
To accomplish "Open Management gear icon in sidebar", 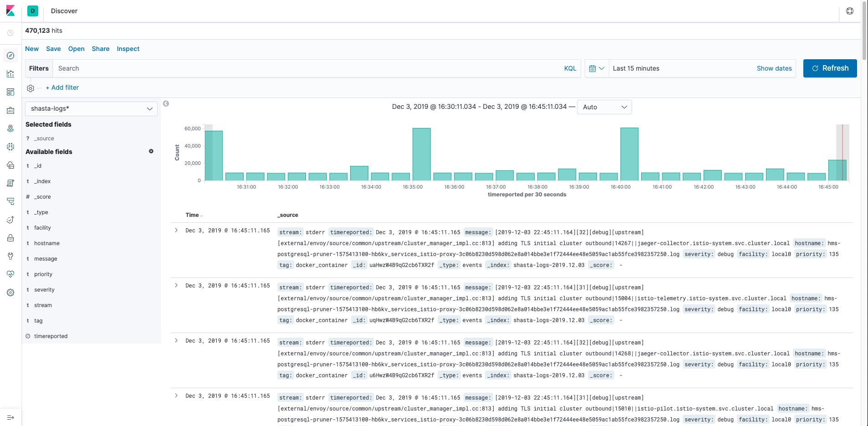I will (x=10, y=293).
